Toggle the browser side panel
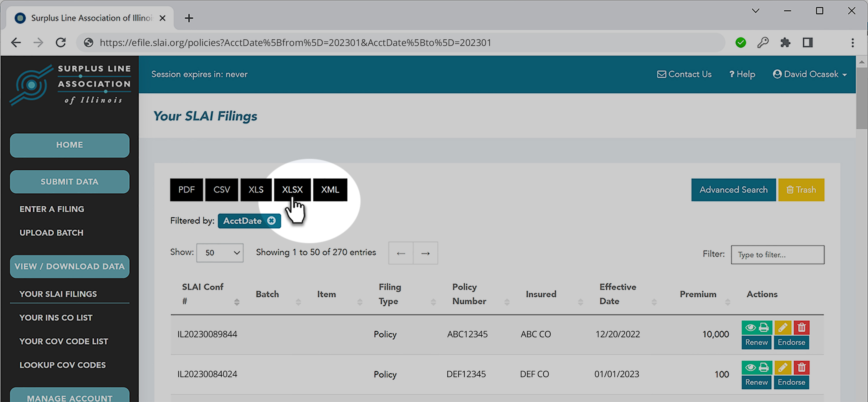The width and height of the screenshot is (868, 402). click(808, 43)
